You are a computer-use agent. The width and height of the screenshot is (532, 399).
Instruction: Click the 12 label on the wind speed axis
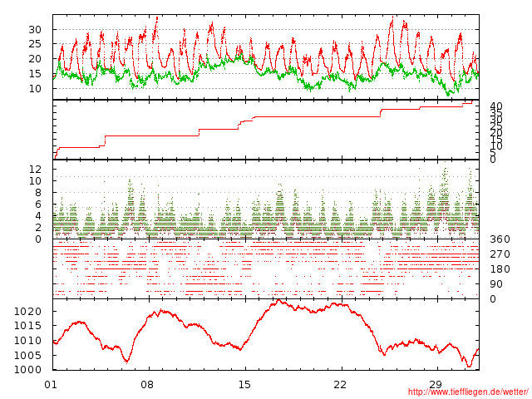[35, 169]
